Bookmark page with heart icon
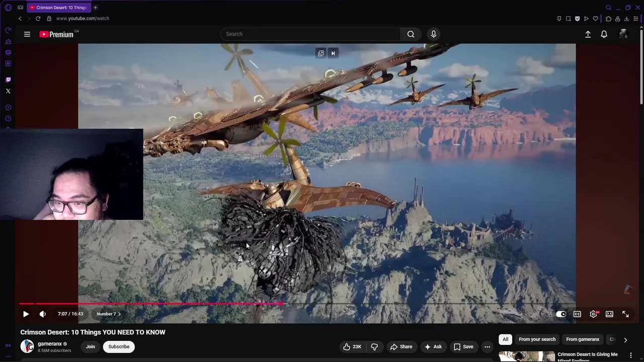This screenshot has height=362, width=644. tap(595, 19)
